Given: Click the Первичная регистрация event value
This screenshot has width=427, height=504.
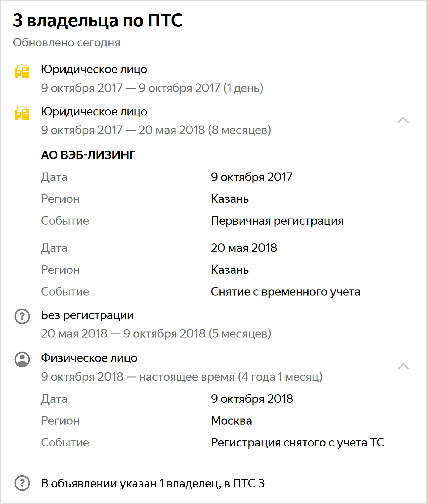Looking at the screenshot, I should [277, 221].
